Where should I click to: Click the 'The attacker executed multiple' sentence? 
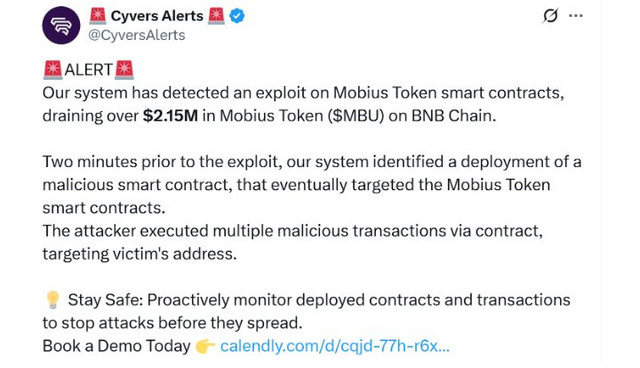(293, 242)
